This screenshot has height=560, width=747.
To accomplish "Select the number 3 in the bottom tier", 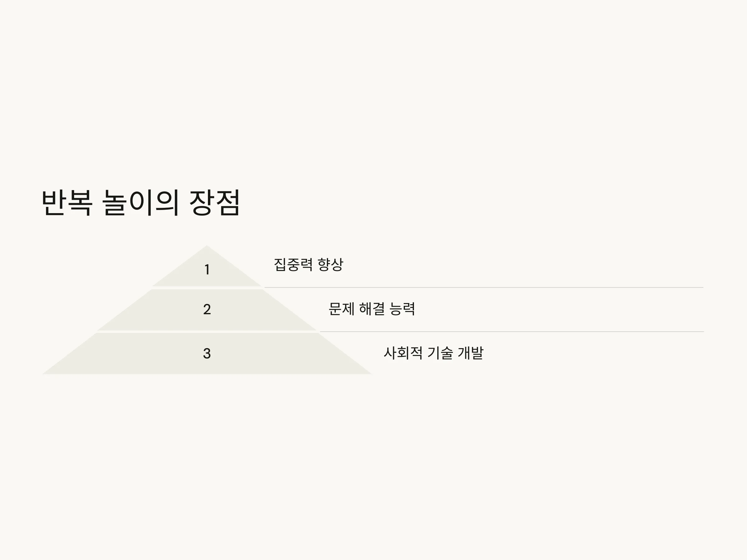I will (207, 353).
